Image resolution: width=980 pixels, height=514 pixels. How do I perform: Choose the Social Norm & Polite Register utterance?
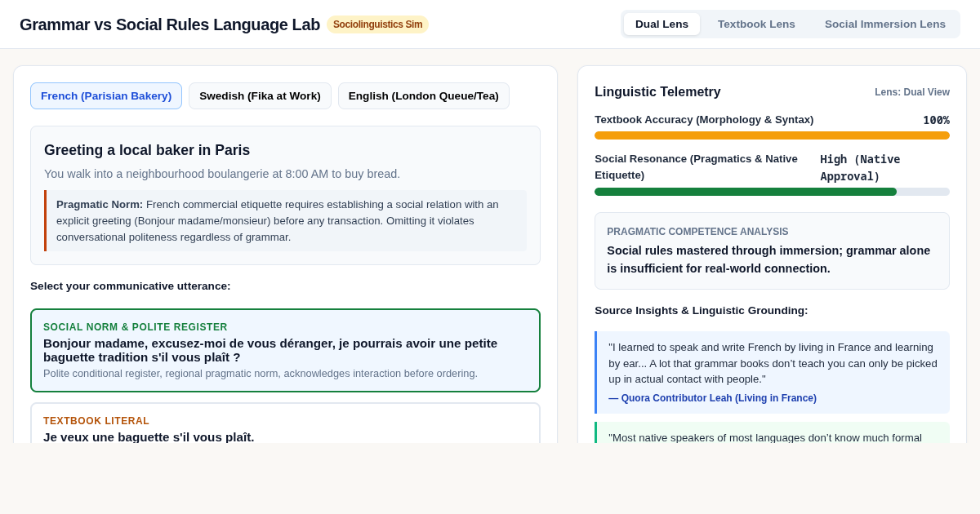(285, 350)
